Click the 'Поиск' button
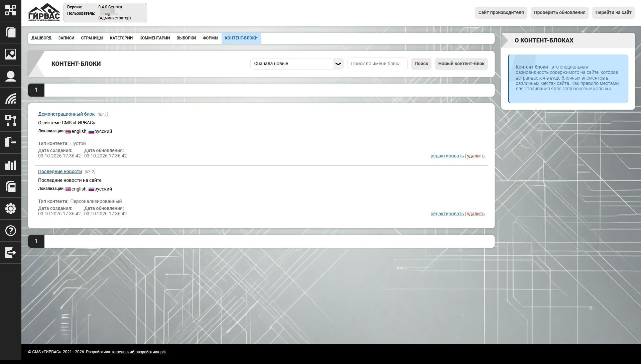Screen dimensions: 641x364 point(421,64)
